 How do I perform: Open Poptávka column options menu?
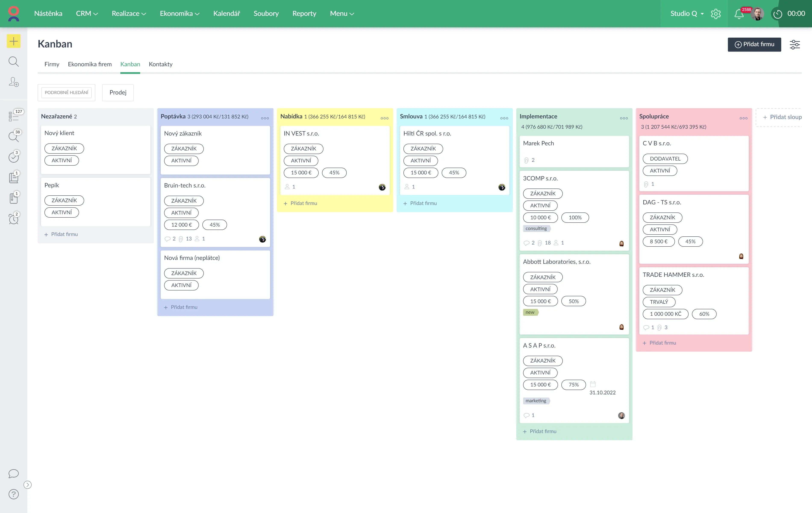265,118
